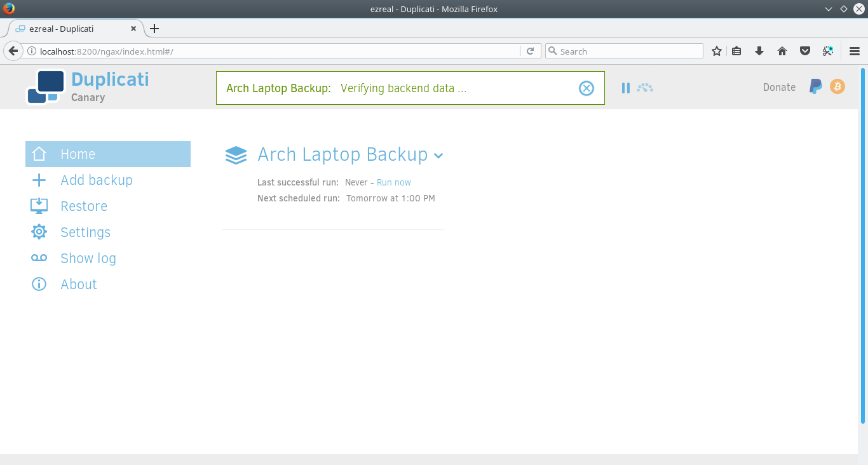Pause the backup with pause icon
This screenshot has width=868, height=465.
(626, 88)
